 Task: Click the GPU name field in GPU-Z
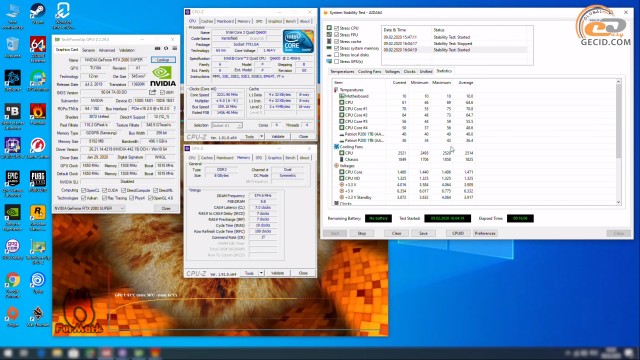[114, 60]
